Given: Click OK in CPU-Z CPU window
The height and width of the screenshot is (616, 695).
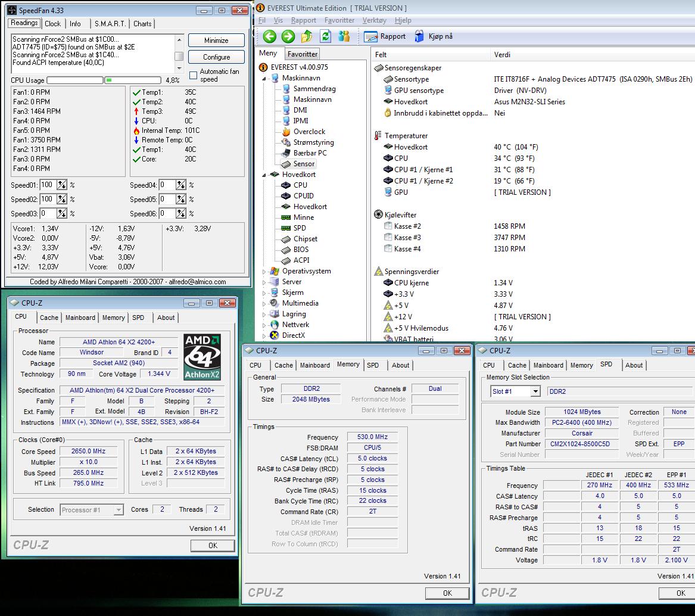Looking at the screenshot, I should [213, 546].
